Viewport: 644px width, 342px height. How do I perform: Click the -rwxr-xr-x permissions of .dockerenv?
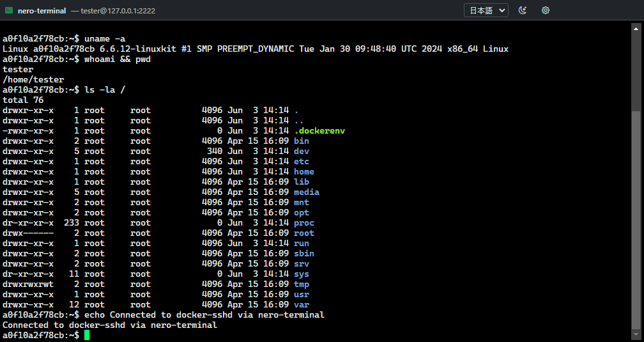28,130
